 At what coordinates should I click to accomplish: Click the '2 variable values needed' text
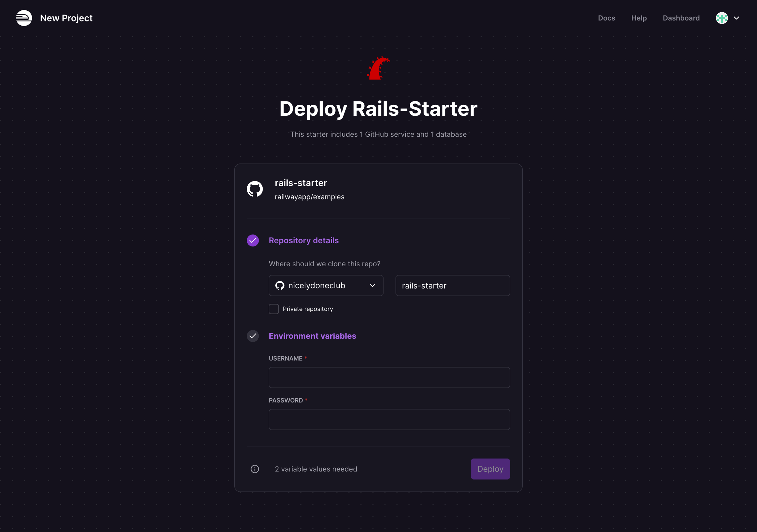pyautogui.click(x=316, y=469)
